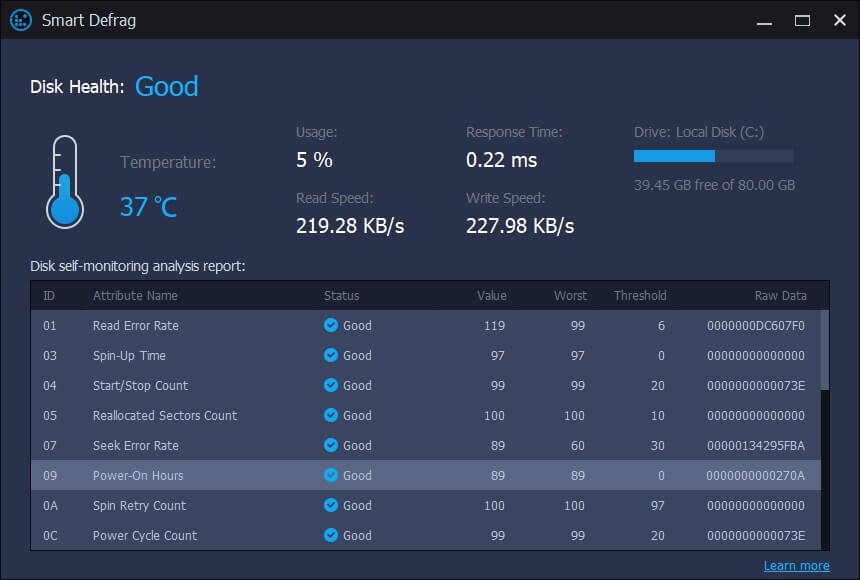
Task: Maximize the Smart Defrag window
Action: pyautogui.click(x=802, y=20)
